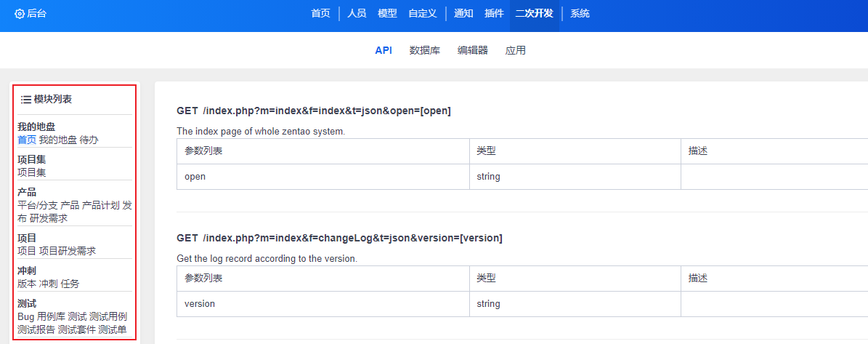This screenshot has width=868, height=344.
Task: Open the 项目集 module link
Action: [x=31, y=172]
